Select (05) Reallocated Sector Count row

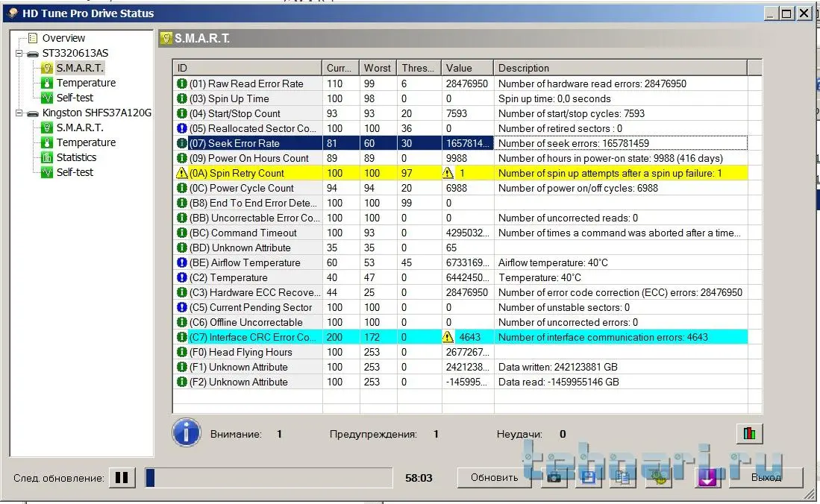pos(460,129)
